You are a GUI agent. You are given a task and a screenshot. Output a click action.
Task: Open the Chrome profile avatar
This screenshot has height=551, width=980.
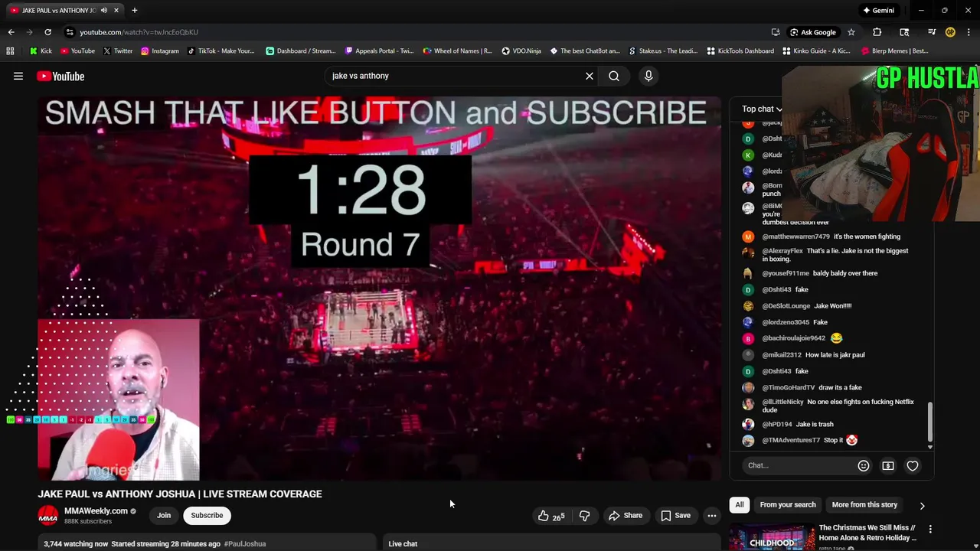tap(950, 32)
